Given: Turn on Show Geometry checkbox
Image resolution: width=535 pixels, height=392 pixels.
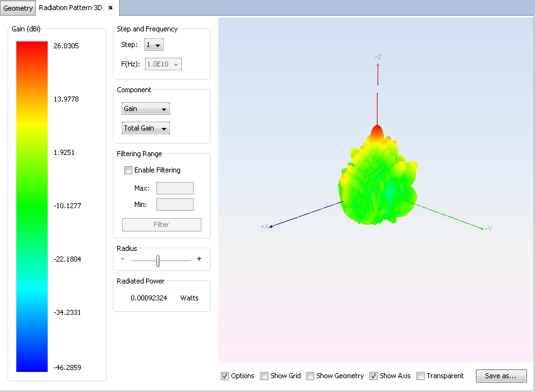Looking at the screenshot, I should point(310,376).
